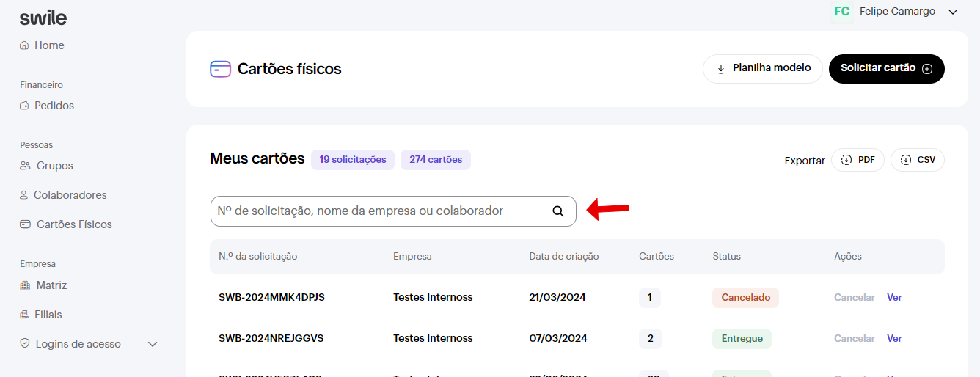The height and width of the screenshot is (377, 980).
Task: Click Testes Internoss in SWB-2024MMK4DPJS row
Action: click(x=433, y=298)
